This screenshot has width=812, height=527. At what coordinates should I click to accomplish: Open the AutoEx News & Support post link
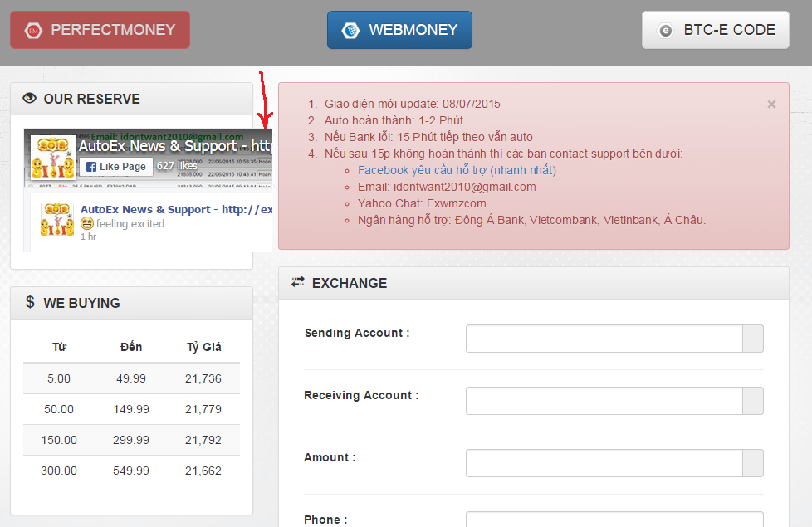tap(176, 210)
